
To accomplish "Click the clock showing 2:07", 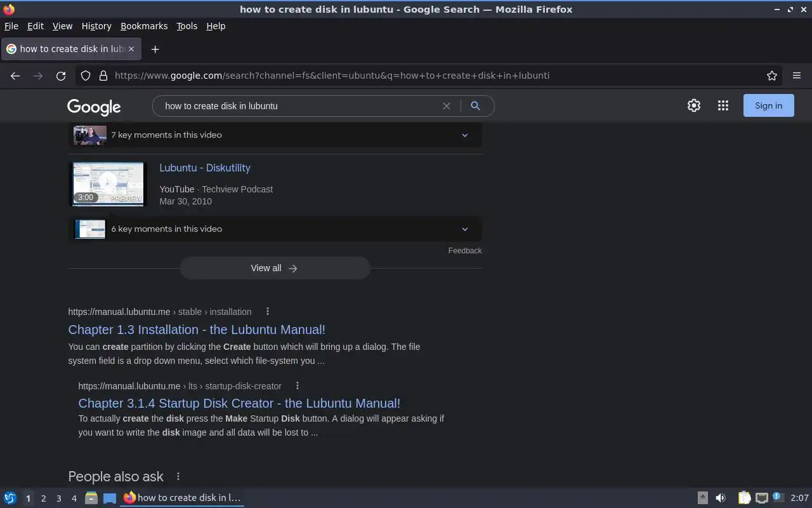I will click(799, 498).
